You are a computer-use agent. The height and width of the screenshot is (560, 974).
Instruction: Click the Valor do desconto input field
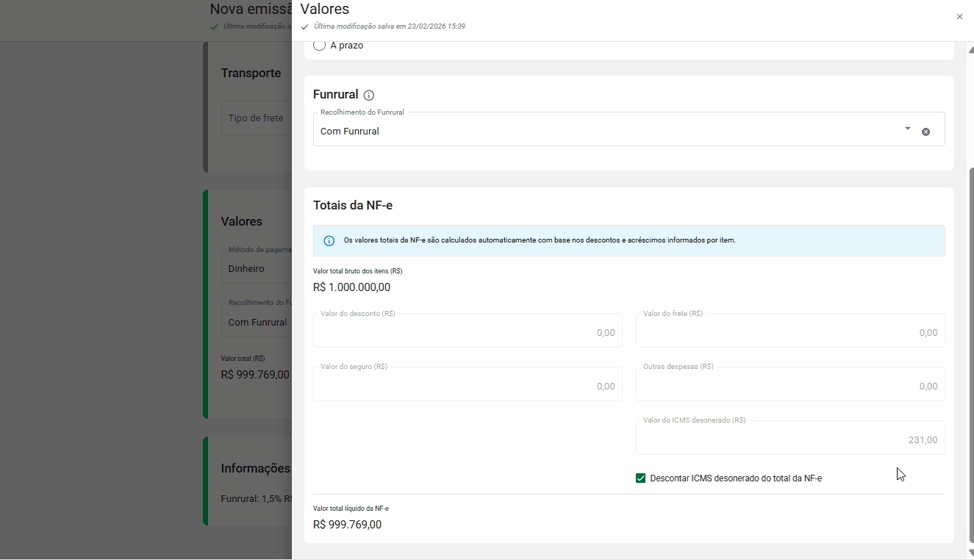point(468,332)
